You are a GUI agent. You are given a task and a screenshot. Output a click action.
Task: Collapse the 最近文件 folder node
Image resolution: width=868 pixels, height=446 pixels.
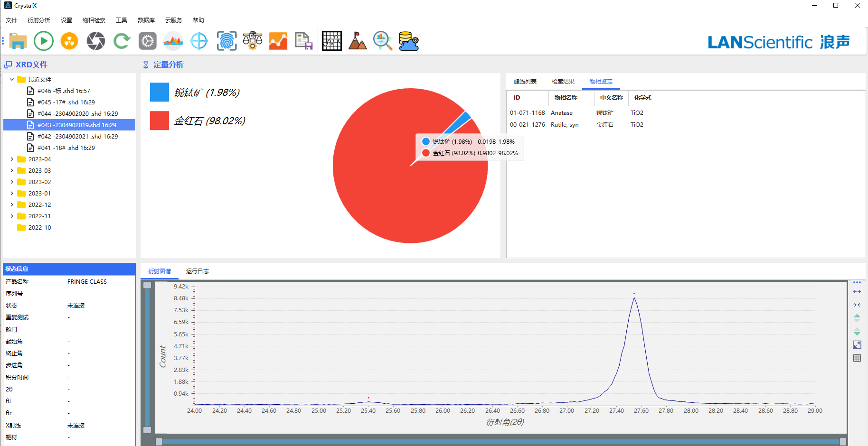click(12, 80)
